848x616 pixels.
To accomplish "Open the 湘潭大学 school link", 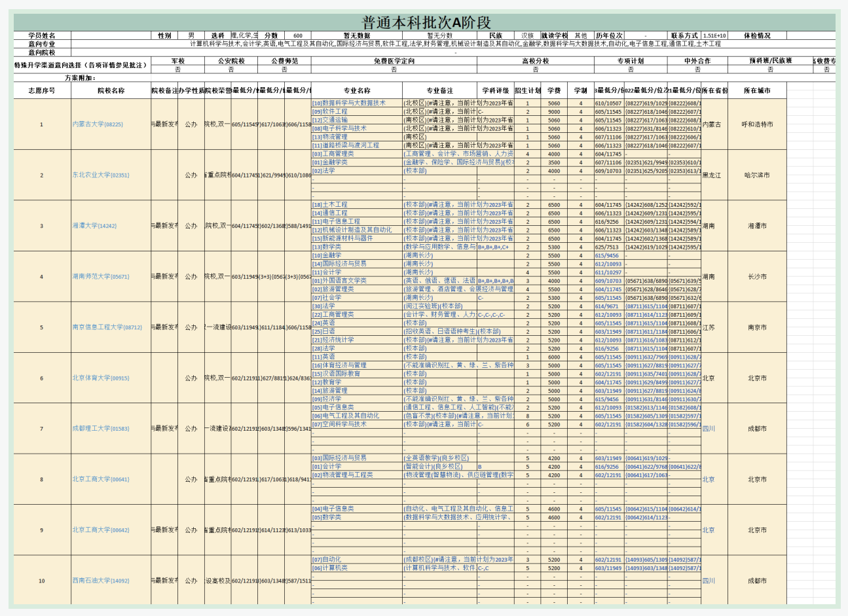I will tap(94, 226).
